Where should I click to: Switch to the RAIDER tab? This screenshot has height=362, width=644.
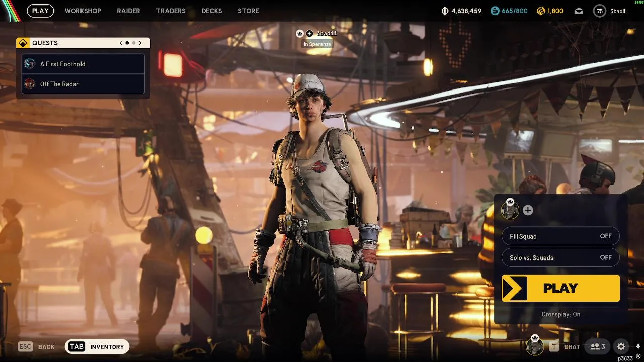(128, 11)
